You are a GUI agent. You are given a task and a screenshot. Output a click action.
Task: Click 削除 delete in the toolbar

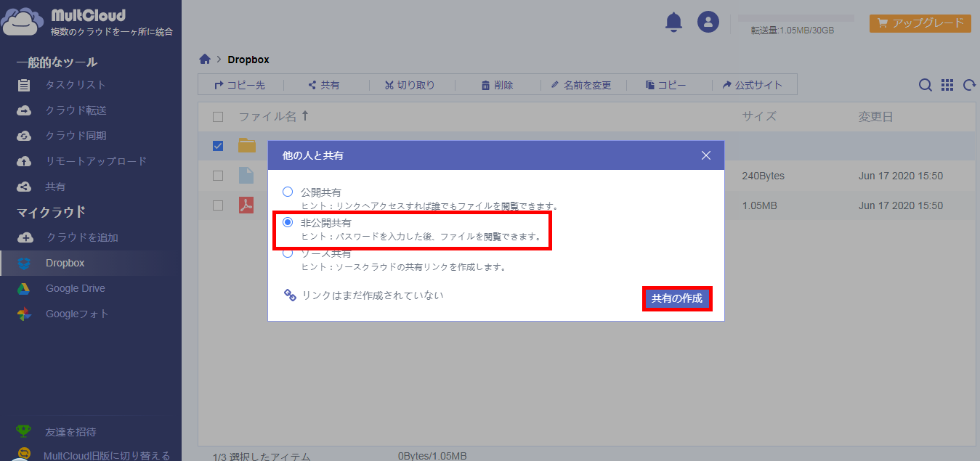click(x=498, y=85)
